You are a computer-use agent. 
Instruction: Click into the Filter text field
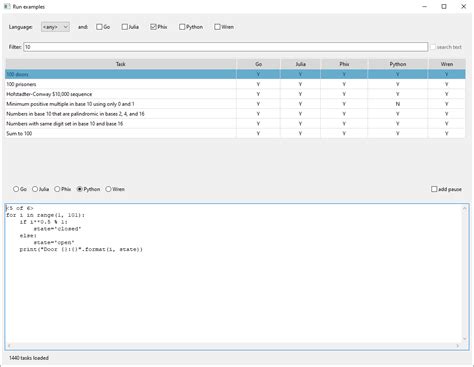pos(226,47)
